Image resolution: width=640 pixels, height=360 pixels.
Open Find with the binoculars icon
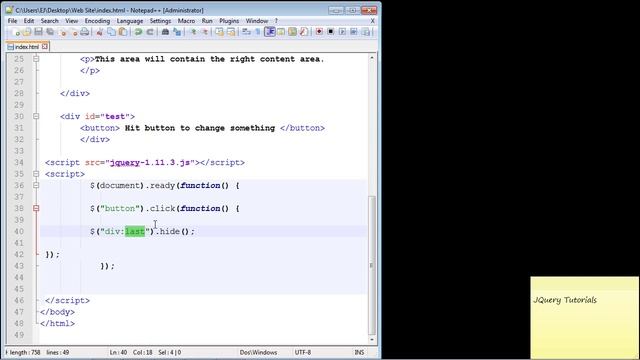coord(165,32)
